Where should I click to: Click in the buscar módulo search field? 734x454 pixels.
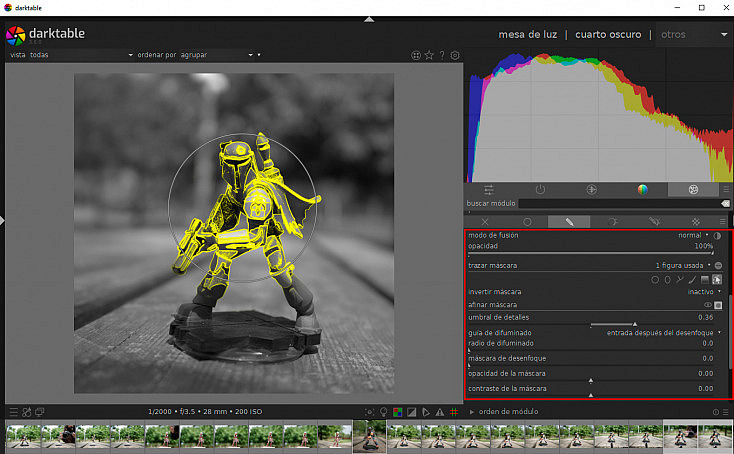click(x=619, y=204)
